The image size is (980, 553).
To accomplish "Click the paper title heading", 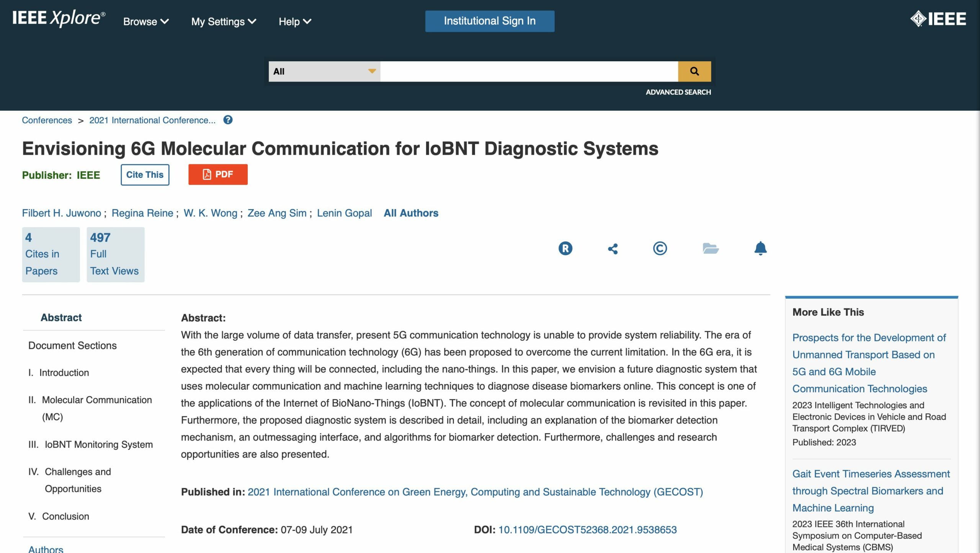I will [340, 149].
